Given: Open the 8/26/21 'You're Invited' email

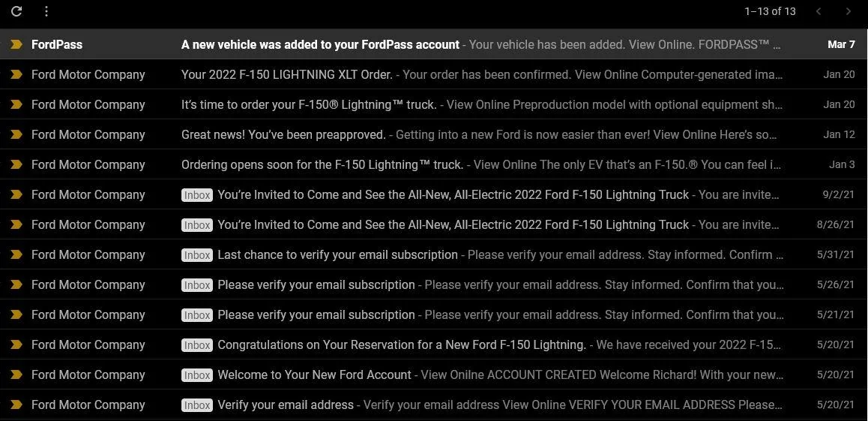Looking at the screenshot, I should point(453,224).
